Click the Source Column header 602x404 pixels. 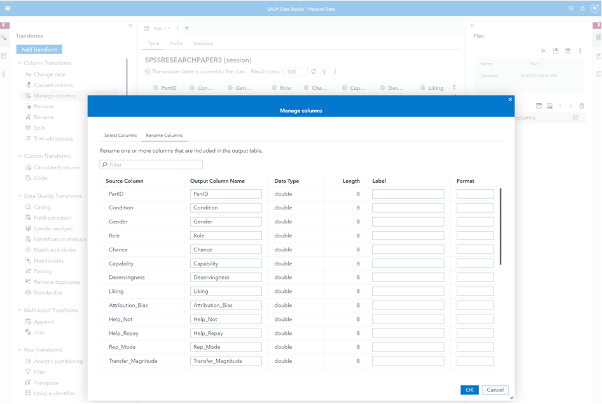(x=124, y=181)
